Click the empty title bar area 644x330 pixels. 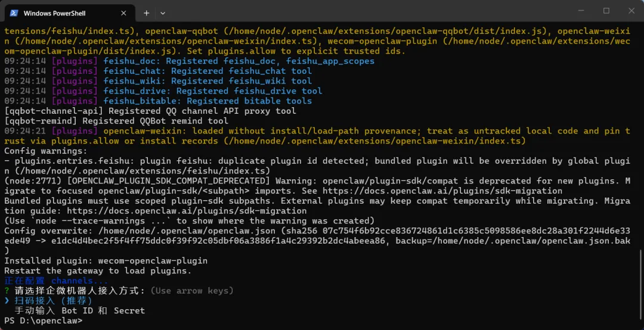click(x=358, y=12)
